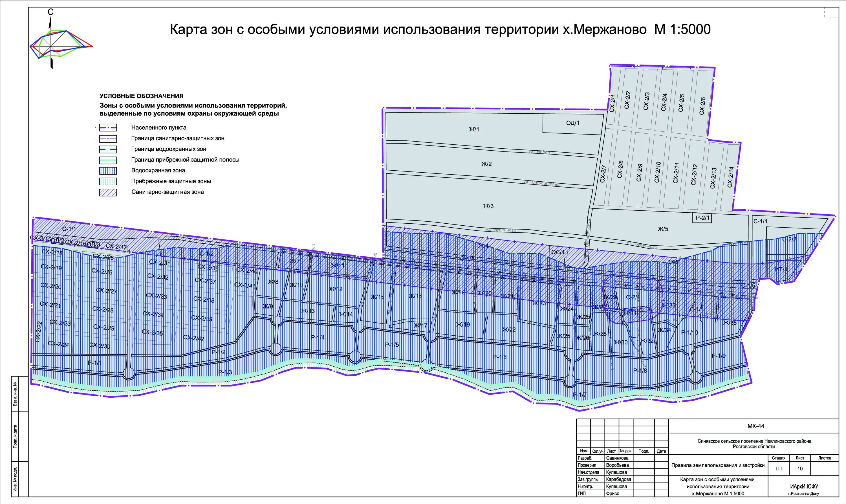Select residential zone label Ж/34
Screen dimensions: 846x504
point(664,330)
